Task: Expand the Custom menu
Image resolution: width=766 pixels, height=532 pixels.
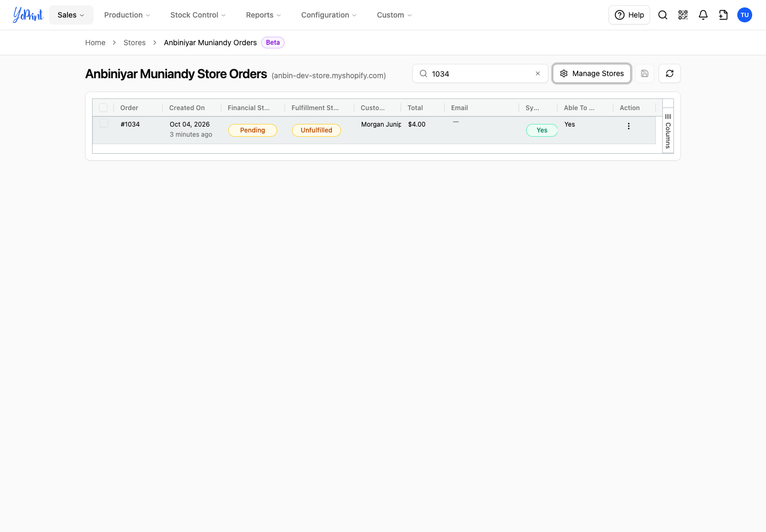Action: [394, 15]
